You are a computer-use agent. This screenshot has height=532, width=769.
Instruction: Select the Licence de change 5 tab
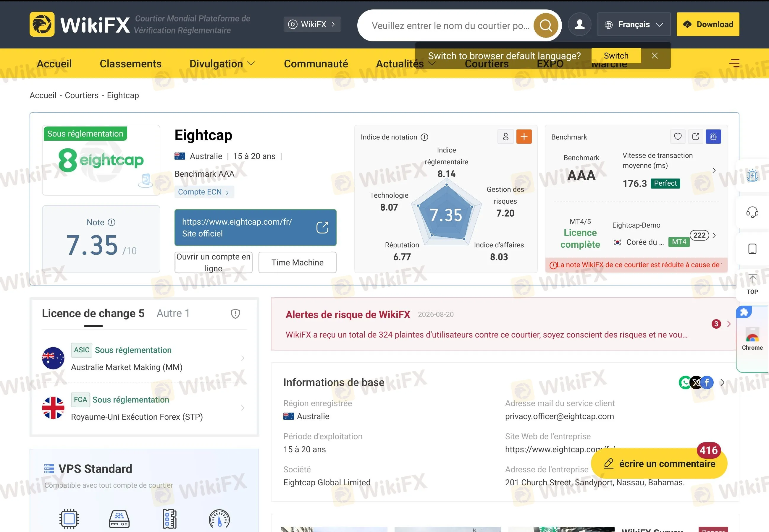[93, 313]
